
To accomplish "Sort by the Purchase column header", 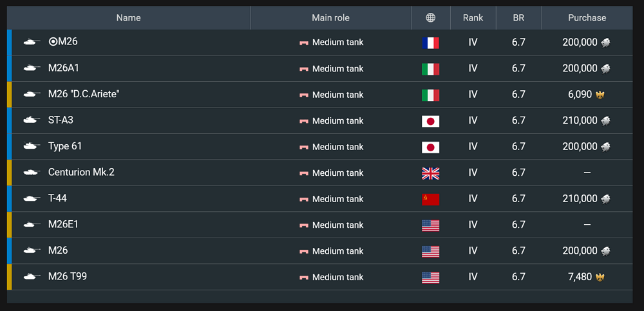I will tap(587, 17).
